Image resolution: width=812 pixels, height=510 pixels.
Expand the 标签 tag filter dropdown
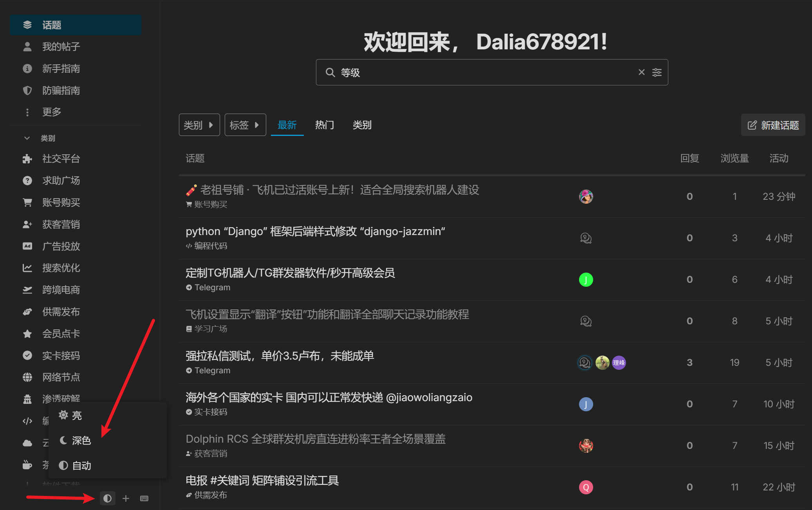pyautogui.click(x=245, y=125)
